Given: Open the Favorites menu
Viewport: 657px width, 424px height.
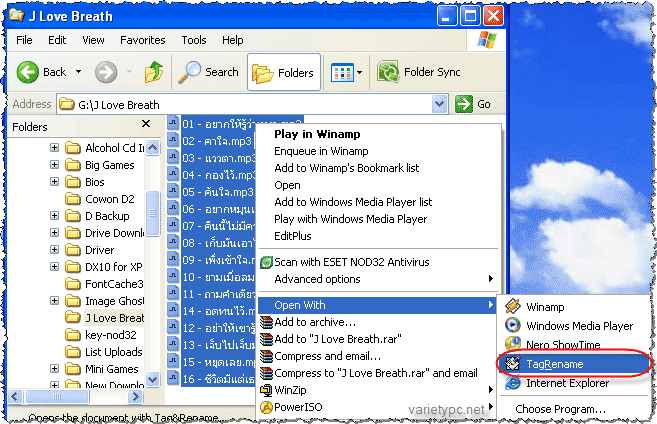Looking at the screenshot, I should 142,40.
